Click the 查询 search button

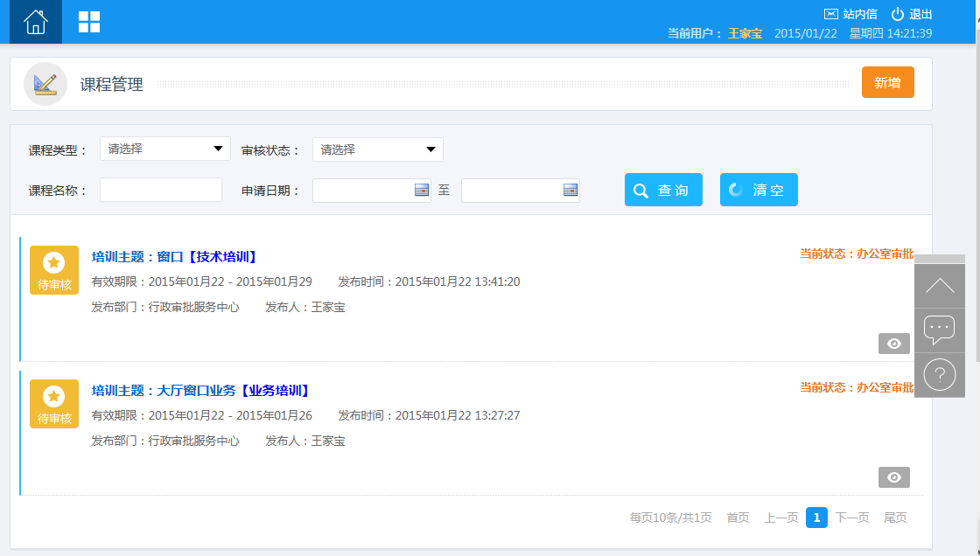(663, 190)
